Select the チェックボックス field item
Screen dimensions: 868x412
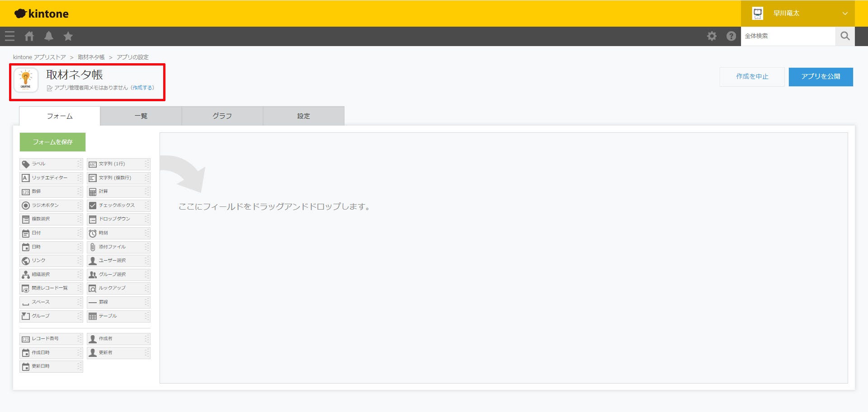pyautogui.click(x=118, y=206)
